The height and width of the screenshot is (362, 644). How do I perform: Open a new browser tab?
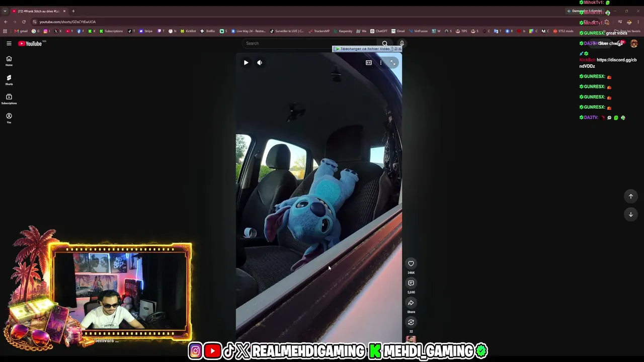(x=73, y=11)
